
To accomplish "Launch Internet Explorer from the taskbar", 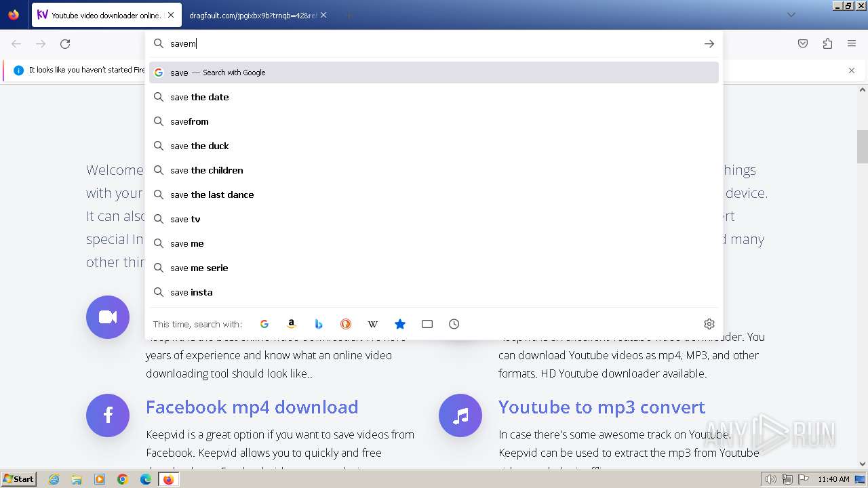I will click(x=54, y=479).
